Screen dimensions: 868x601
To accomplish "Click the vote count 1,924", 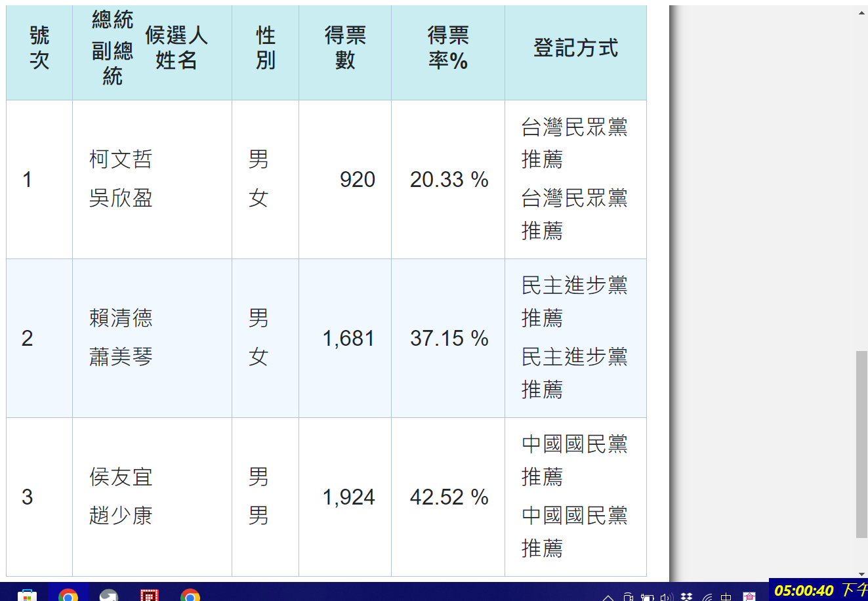I will [x=349, y=497].
